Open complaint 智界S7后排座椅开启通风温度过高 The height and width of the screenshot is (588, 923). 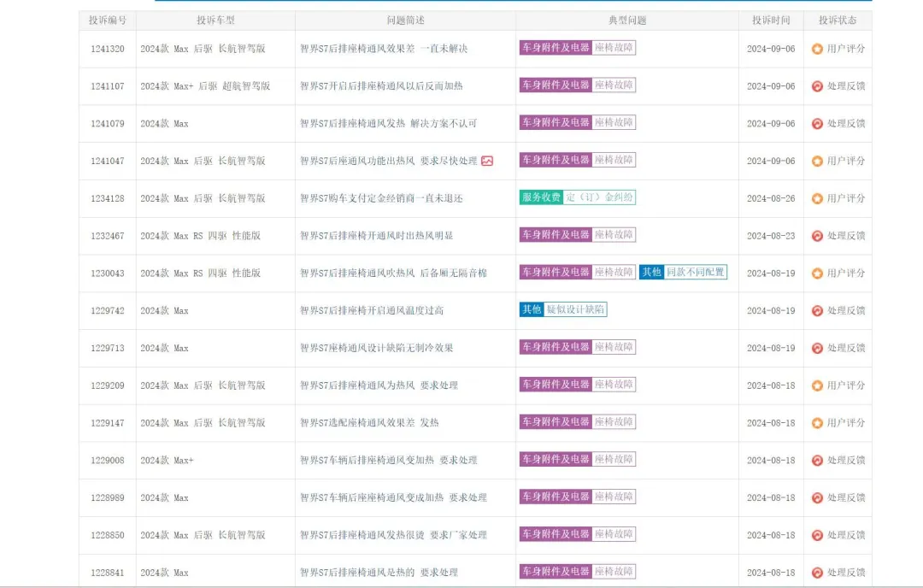tap(372, 311)
